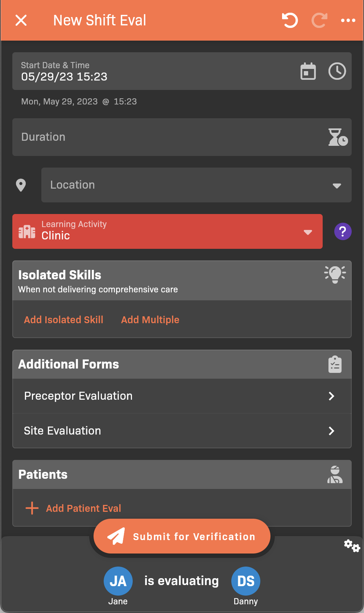Click the redo arrow icon

(x=319, y=20)
